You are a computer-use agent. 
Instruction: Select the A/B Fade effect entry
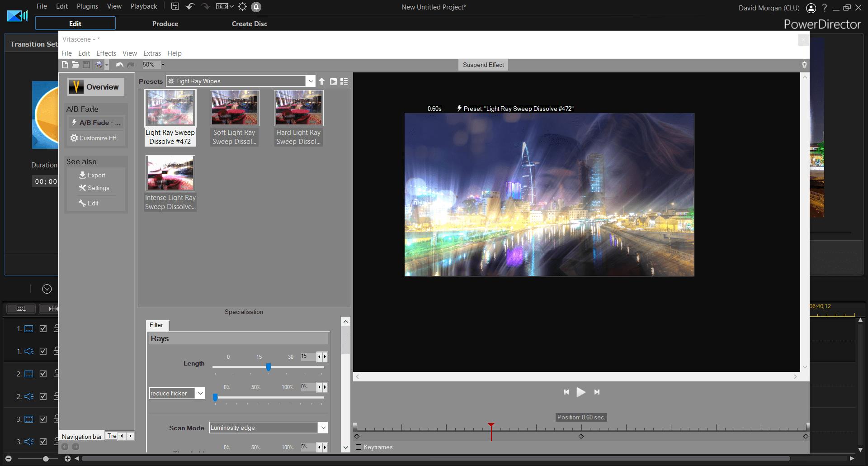[x=96, y=123]
